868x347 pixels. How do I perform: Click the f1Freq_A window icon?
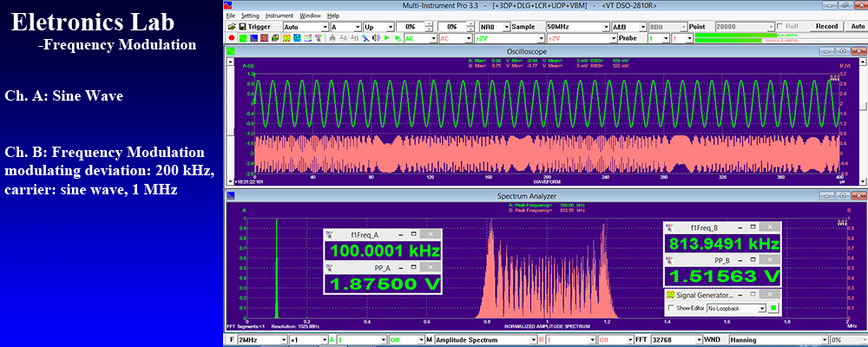click(328, 234)
